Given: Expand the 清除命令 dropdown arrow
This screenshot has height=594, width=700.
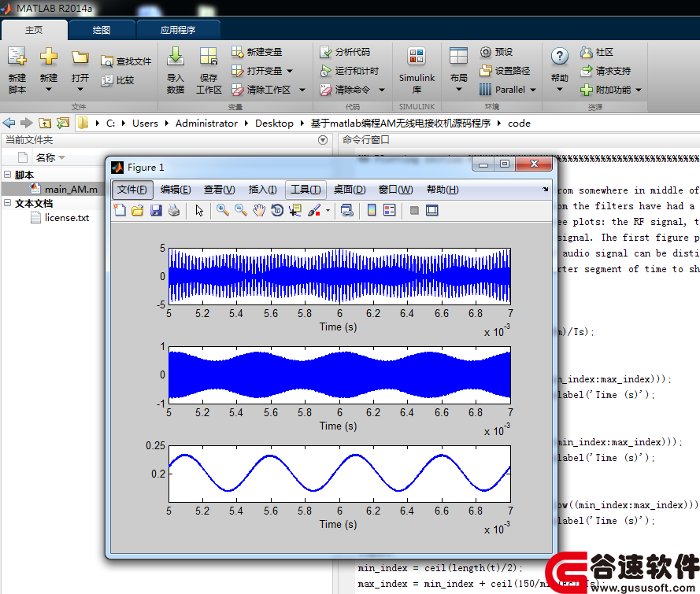Looking at the screenshot, I should tap(382, 90).
